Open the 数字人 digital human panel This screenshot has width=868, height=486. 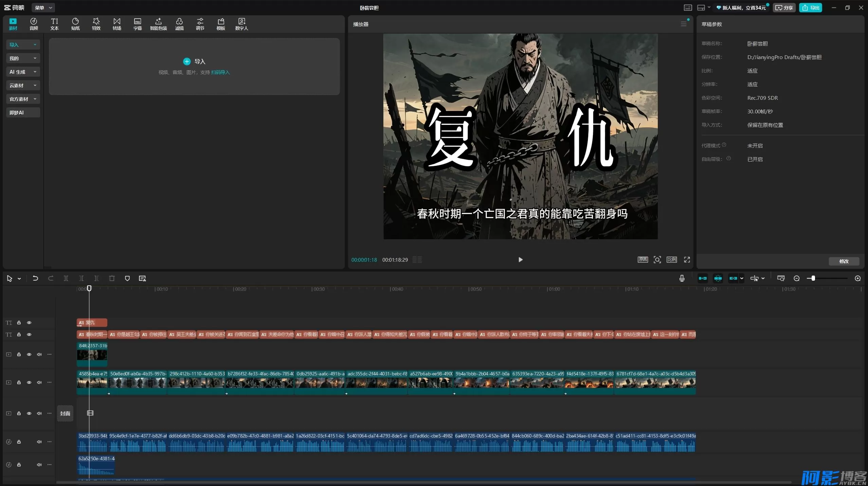tap(241, 24)
